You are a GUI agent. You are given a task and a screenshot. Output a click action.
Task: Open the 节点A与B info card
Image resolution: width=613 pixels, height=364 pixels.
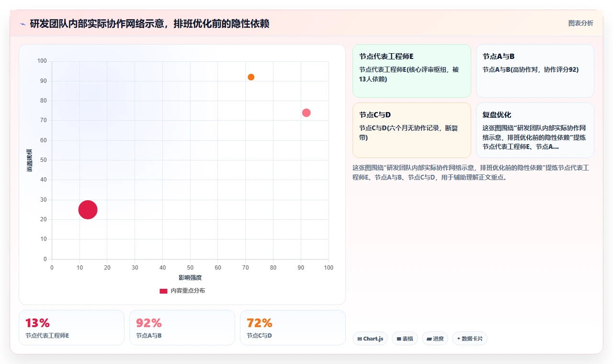(x=535, y=71)
